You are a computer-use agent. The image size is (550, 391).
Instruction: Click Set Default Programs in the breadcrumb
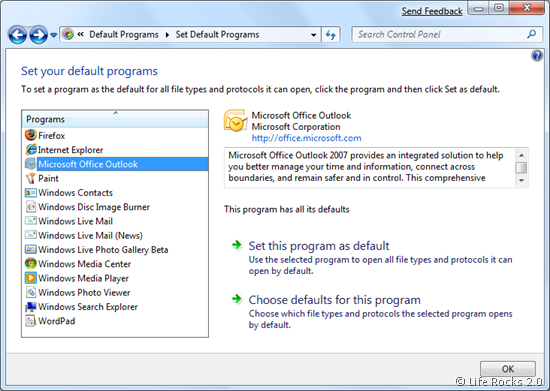click(217, 34)
